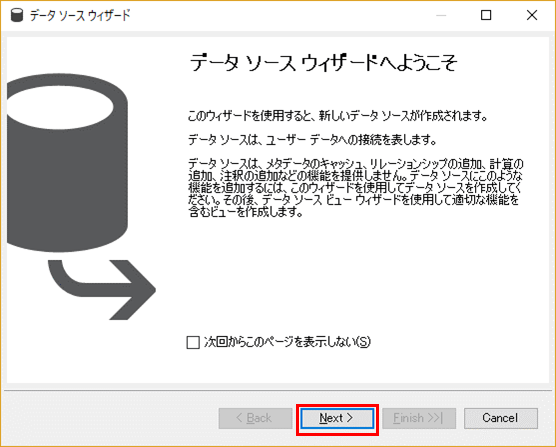Cancel the data source wizard

click(x=500, y=418)
